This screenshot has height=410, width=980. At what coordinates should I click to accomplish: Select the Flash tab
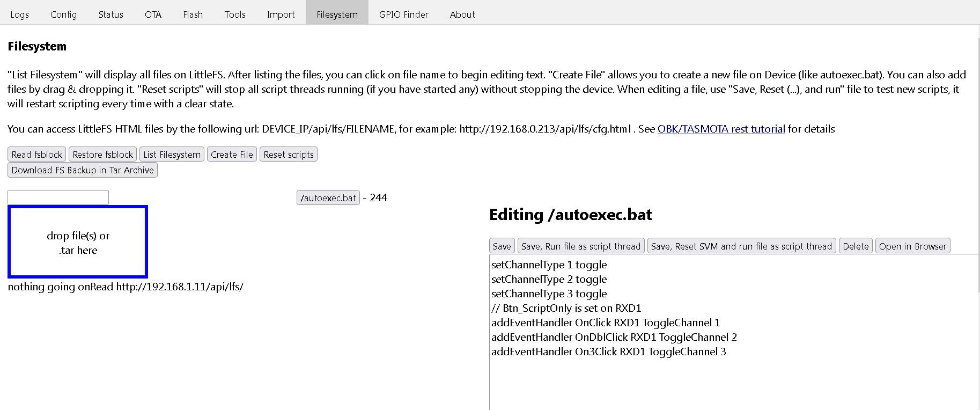193,14
